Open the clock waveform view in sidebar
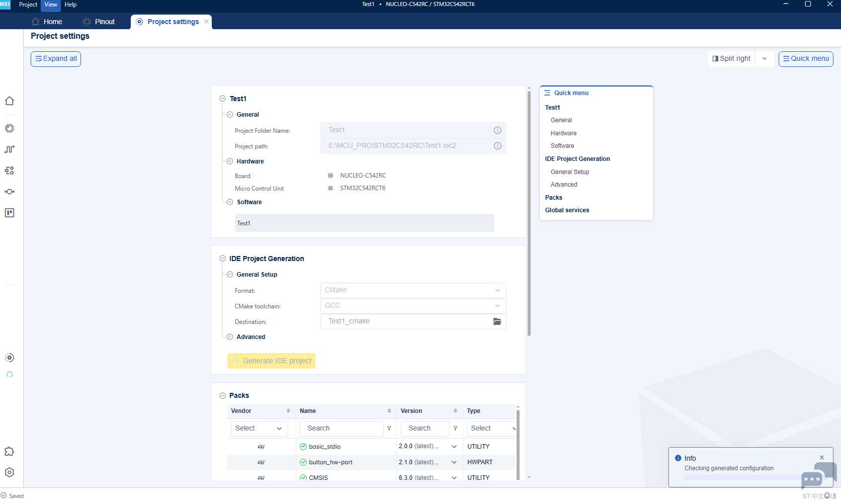This screenshot has height=504, width=841. [x=10, y=149]
